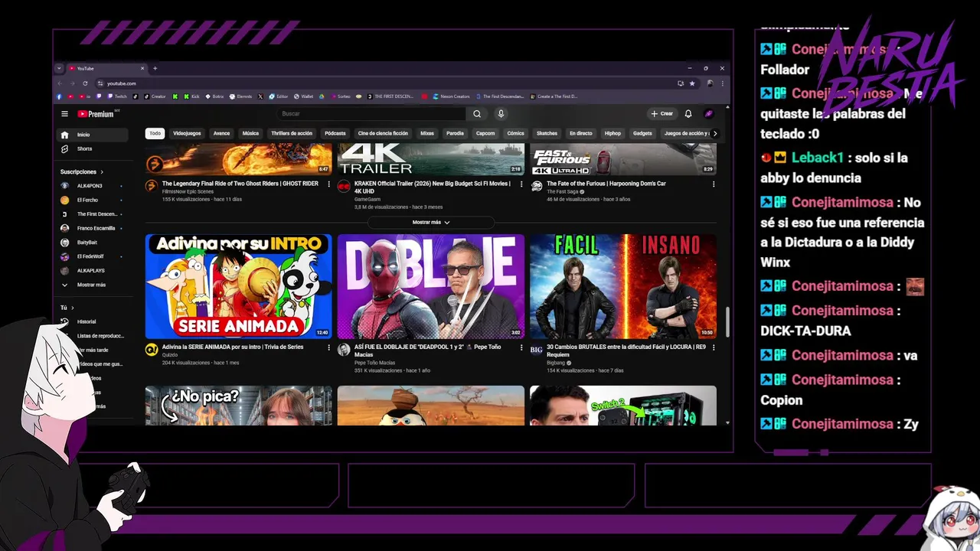This screenshot has width=980, height=551.
Task: Open options menu for Ghost Rider video
Action: point(329,184)
